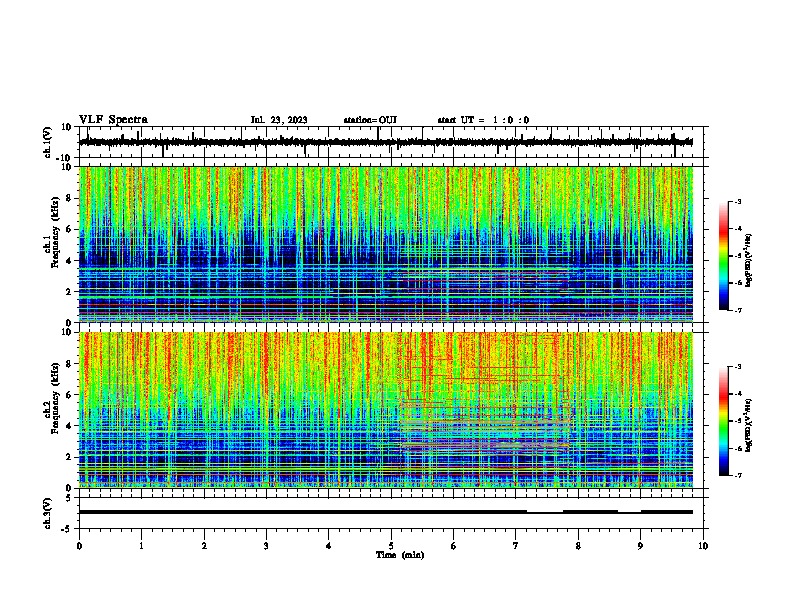Click the ch.3 voltage trace panel

pos(391,513)
